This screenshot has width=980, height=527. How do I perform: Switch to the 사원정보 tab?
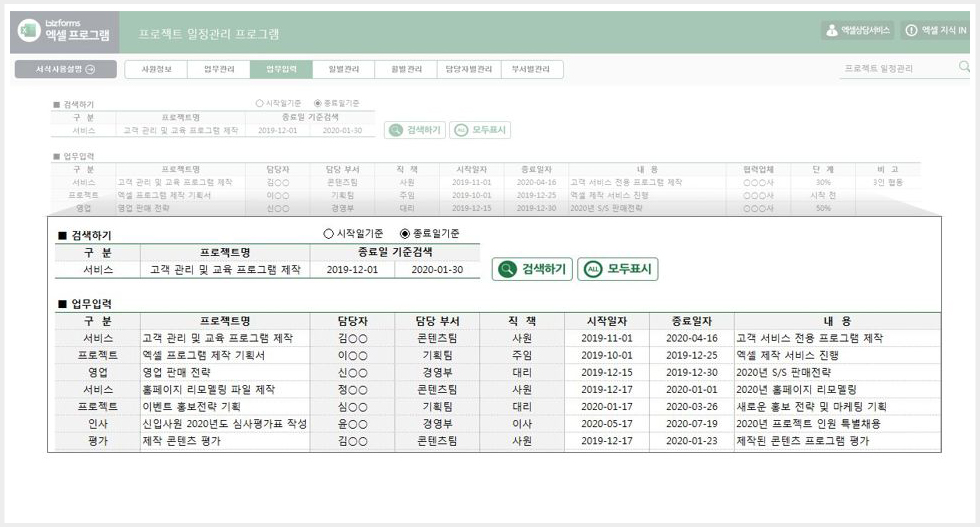tap(156, 69)
